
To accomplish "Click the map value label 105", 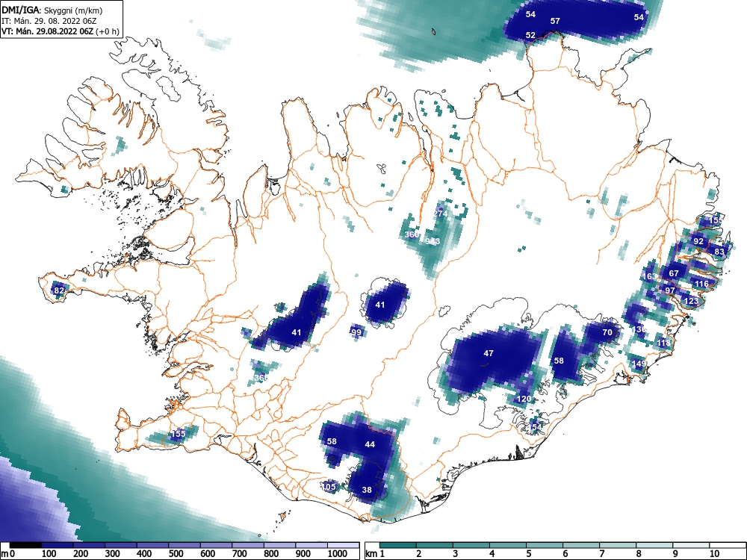I will (x=329, y=487).
